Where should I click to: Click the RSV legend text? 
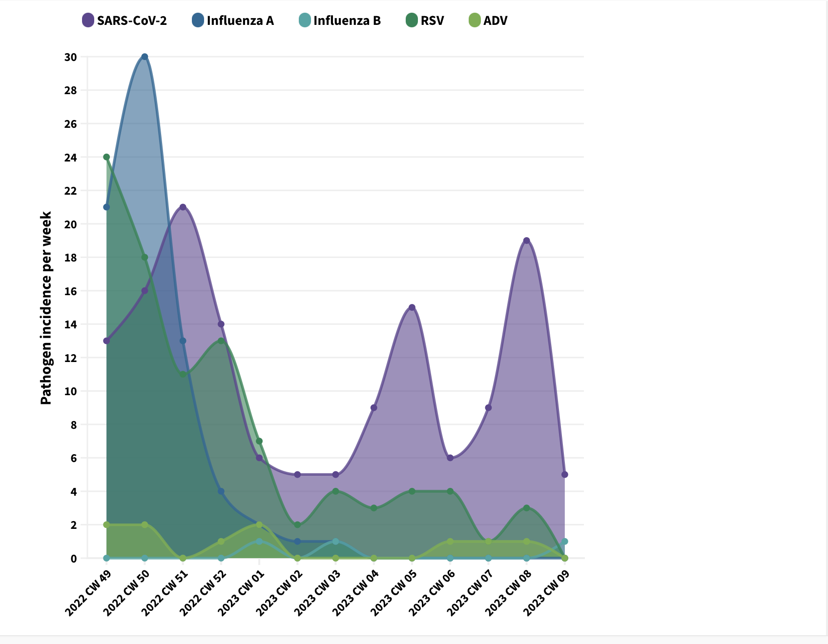pyautogui.click(x=433, y=20)
